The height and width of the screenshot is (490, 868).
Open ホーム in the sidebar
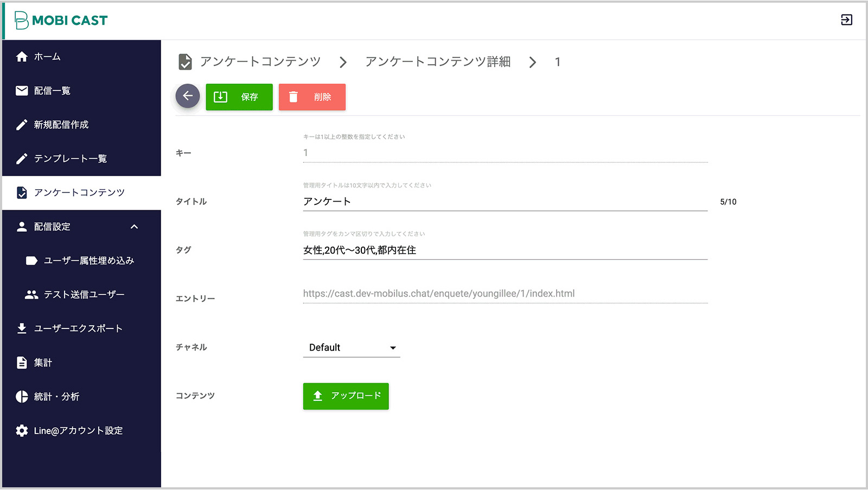pyautogui.click(x=81, y=56)
